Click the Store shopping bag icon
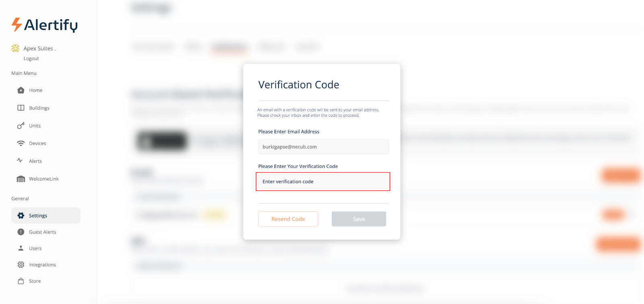 coord(21,281)
